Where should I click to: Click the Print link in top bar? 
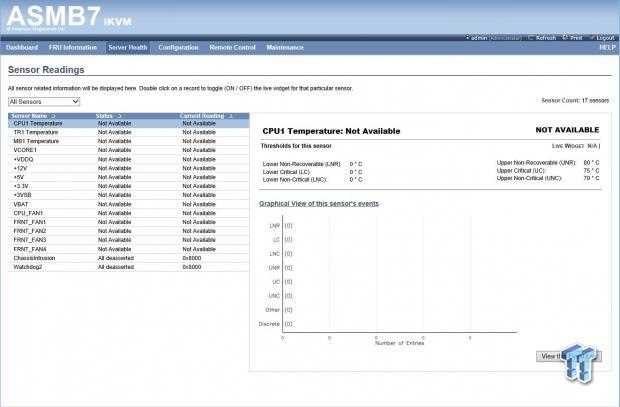click(x=576, y=38)
